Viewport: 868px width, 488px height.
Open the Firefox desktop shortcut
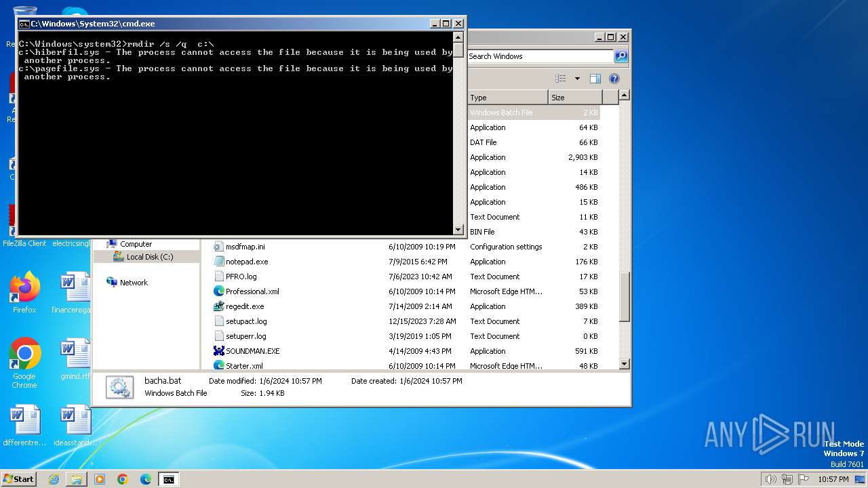point(24,292)
